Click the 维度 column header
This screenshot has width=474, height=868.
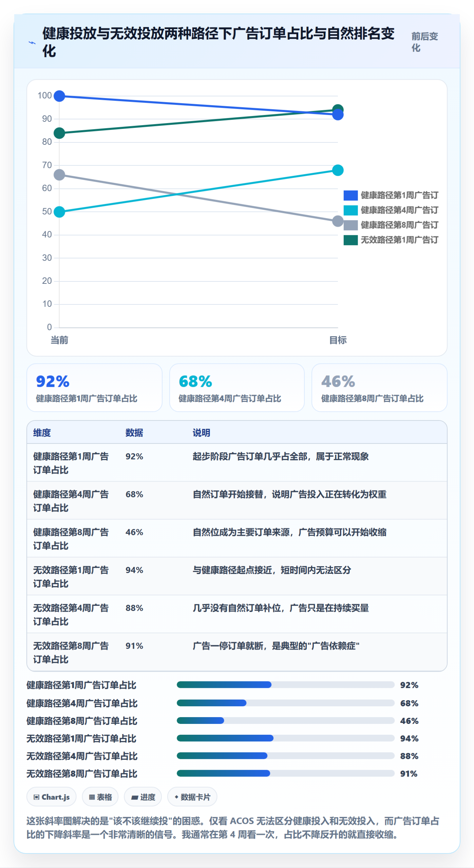click(42, 433)
